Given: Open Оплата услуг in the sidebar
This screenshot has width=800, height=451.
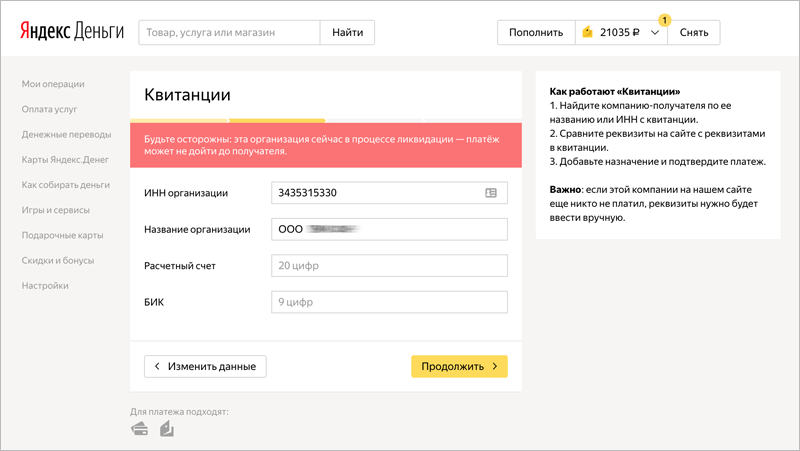Looking at the screenshot, I should (x=50, y=109).
